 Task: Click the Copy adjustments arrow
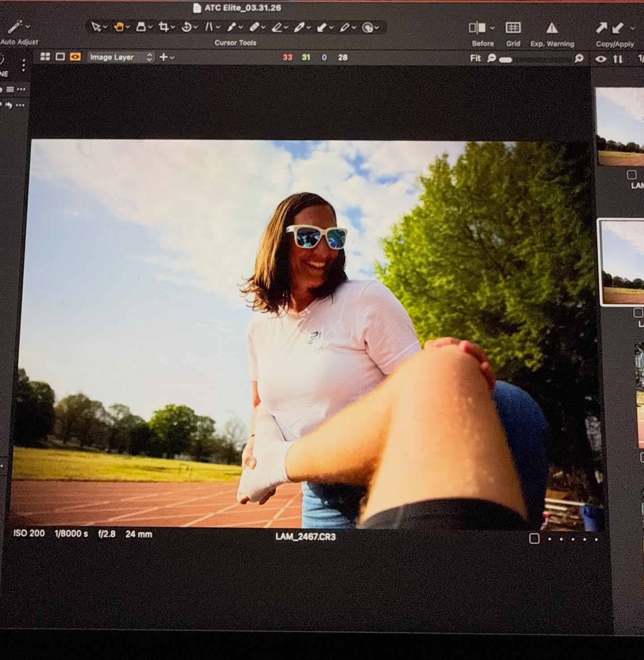(602, 28)
